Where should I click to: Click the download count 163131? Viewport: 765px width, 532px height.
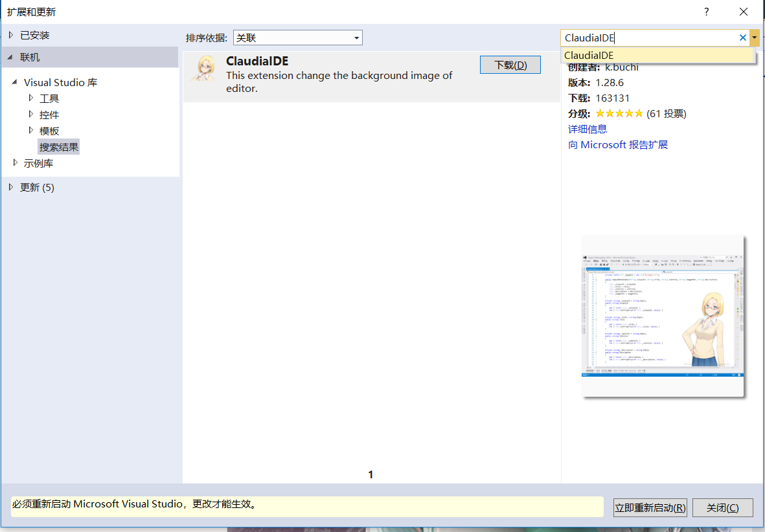point(612,98)
